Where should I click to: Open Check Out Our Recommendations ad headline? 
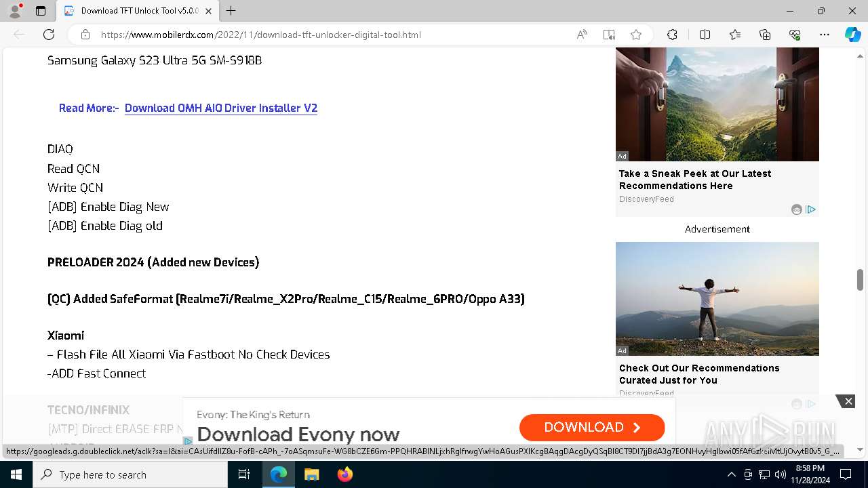(699, 374)
